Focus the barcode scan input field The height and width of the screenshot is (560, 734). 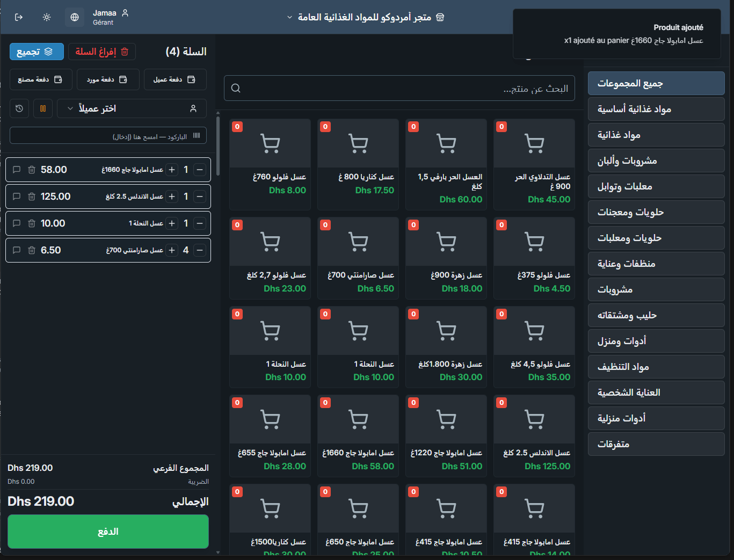coord(108,136)
